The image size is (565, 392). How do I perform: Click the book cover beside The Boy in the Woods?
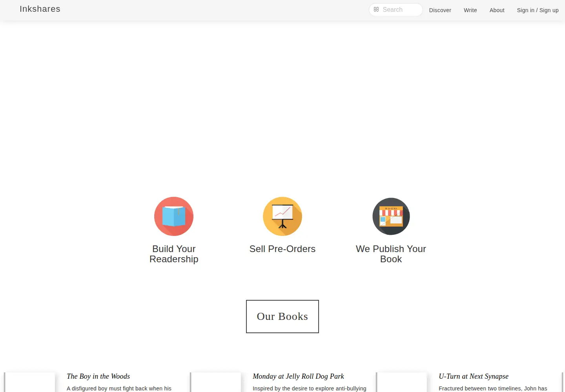click(x=29, y=382)
